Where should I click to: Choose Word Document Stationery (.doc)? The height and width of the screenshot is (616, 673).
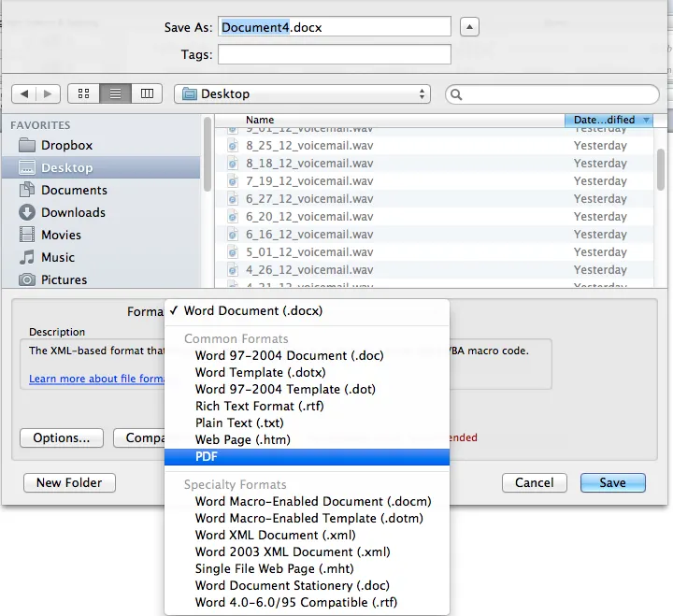tap(307, 585)
